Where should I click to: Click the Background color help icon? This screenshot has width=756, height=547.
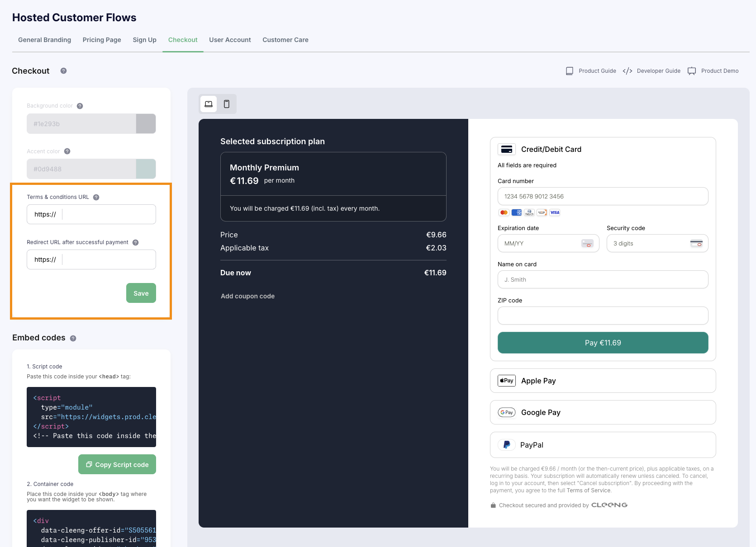point(80,106)
